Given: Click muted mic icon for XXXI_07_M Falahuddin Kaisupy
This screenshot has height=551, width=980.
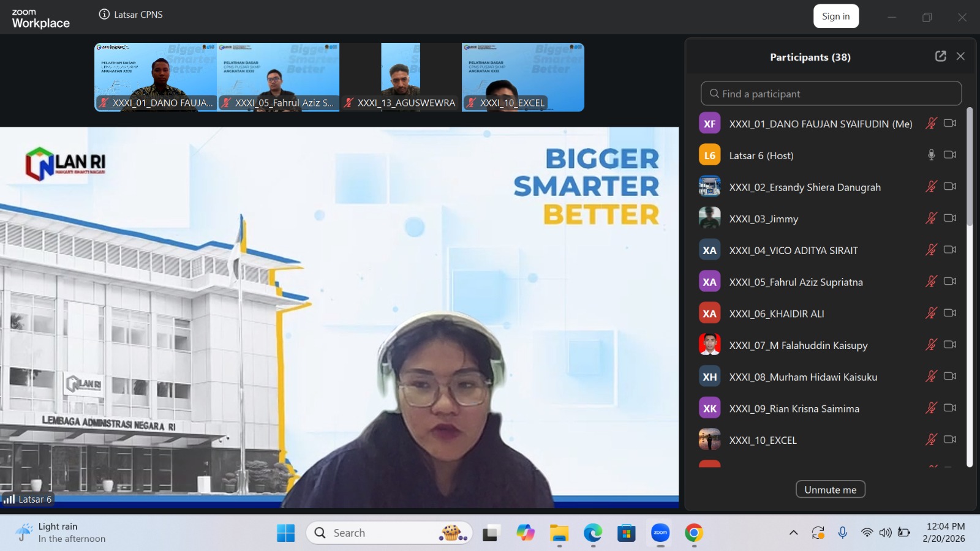Looking at the screenshot, I should (x=931, y=345).
